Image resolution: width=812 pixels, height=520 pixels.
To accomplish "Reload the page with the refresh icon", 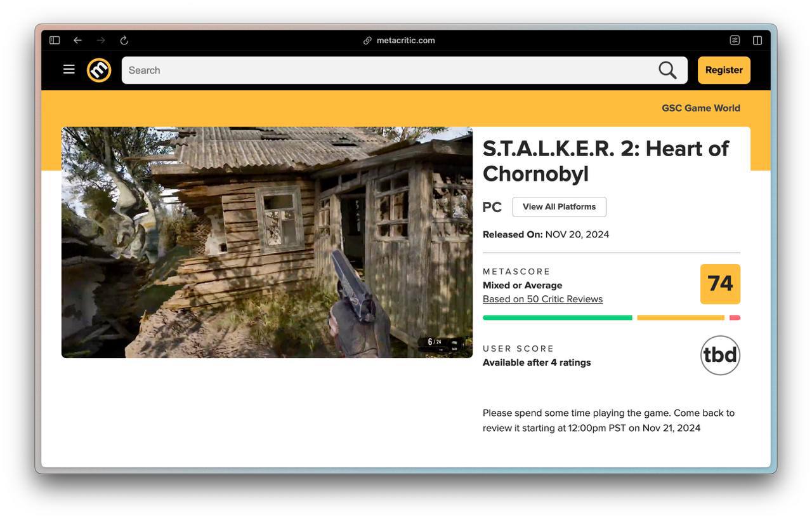I will coord(124,40).
